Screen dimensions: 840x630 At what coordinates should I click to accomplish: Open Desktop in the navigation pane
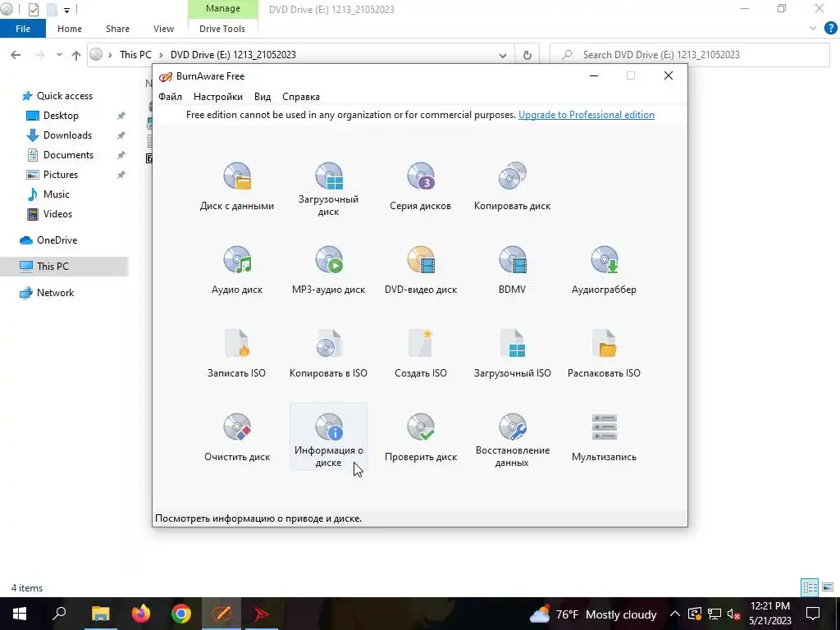click(61, 116)
